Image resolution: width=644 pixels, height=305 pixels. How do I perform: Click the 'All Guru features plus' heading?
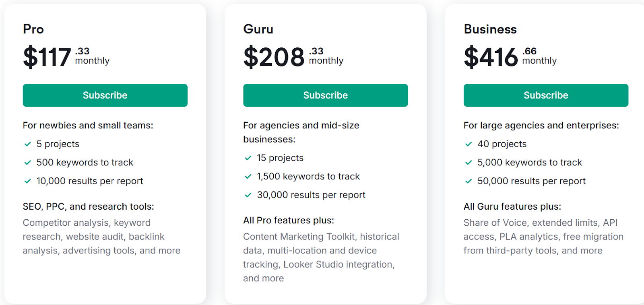point(512,206)
